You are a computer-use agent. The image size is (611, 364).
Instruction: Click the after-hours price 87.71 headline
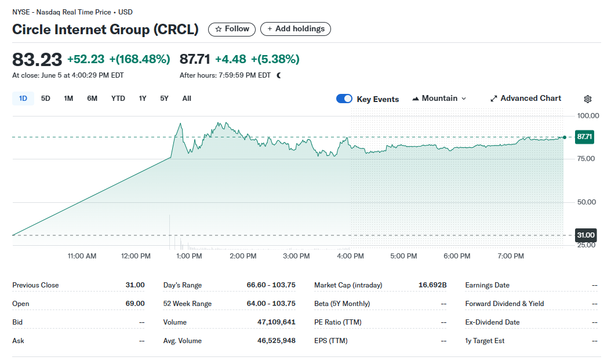pos(195,59)
